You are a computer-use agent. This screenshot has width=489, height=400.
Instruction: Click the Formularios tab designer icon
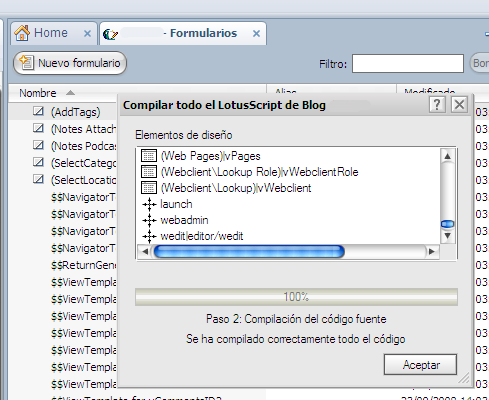click(x=110, y=34)
